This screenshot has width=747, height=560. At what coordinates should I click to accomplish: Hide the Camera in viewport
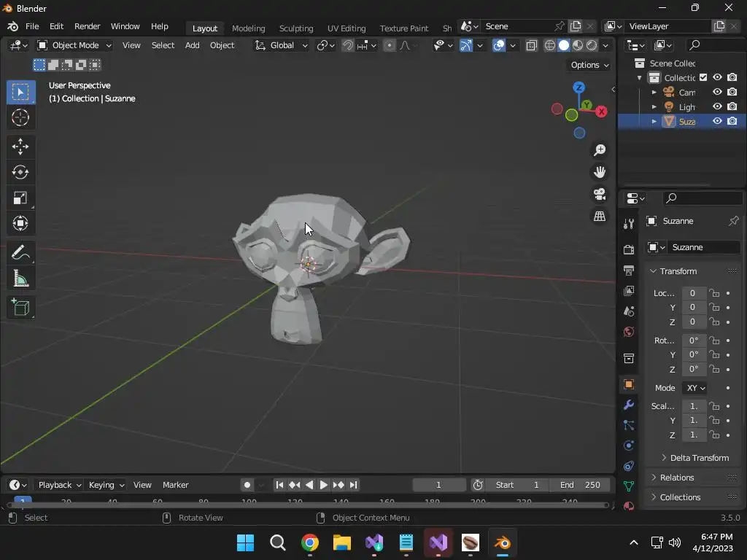(x=717, y=92)
